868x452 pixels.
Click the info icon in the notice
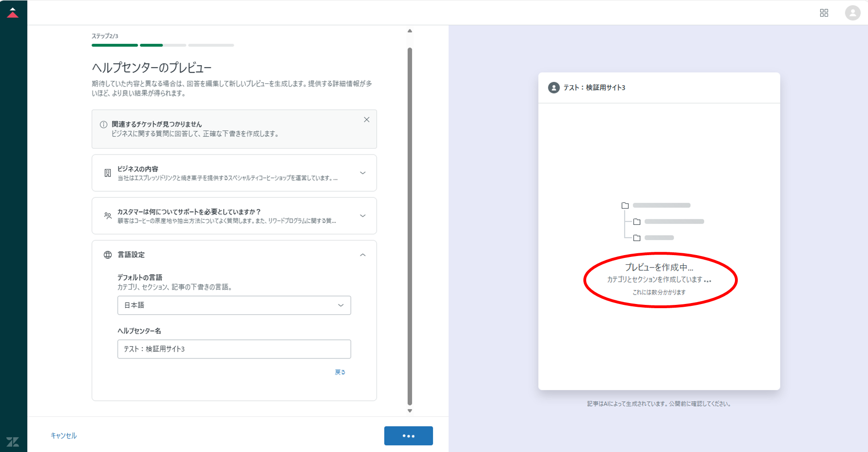click(103, 125)
